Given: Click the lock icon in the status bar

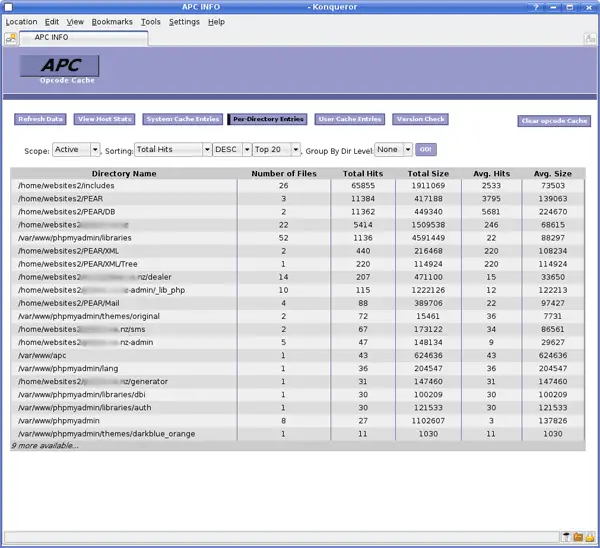Looking at the screenshot, I should [590, 537].
